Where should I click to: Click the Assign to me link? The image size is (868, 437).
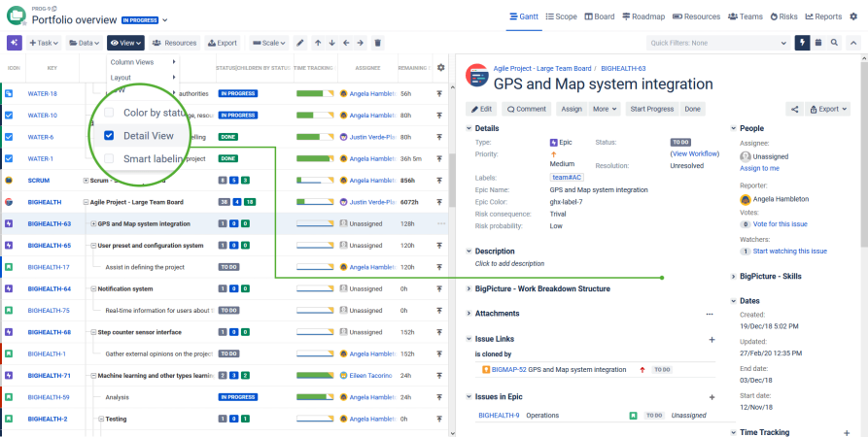coord(759,168)
